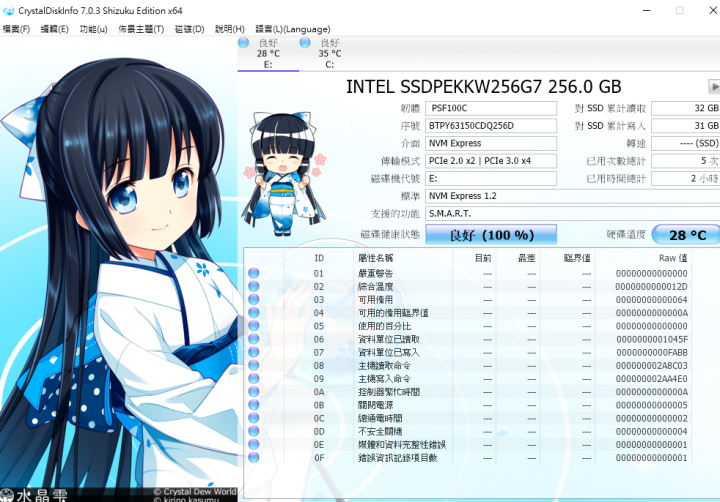Viewport: 720px width, 502px height.
Task: Click the status orb of attribute 06
Action: click(253, 339)
